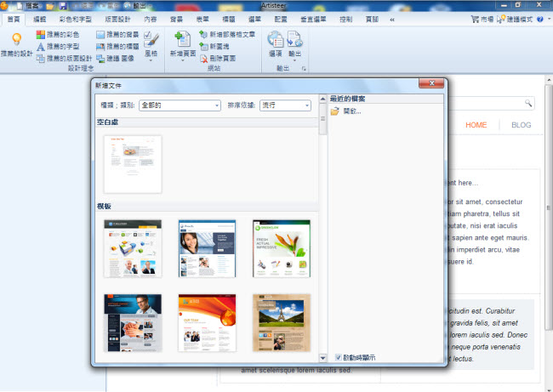Click the HOME navigation link
The width and height of the screenshot is (553, 392).
point(476,125)
